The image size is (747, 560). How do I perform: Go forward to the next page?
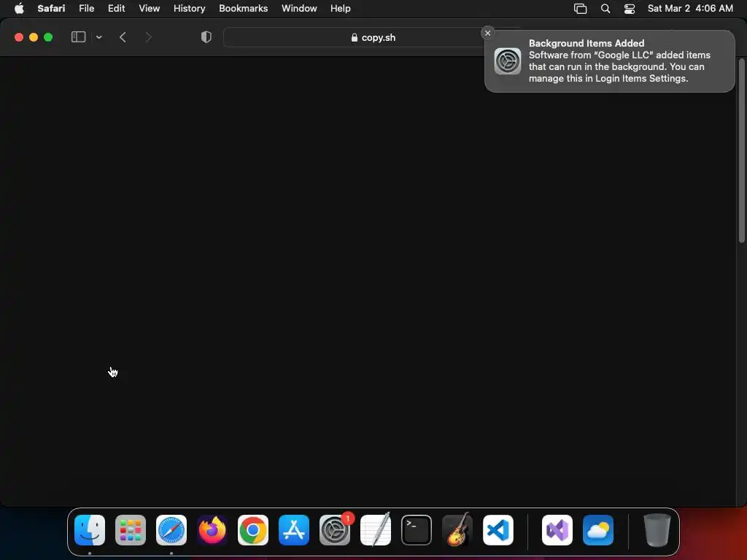click(x=148, y=37)
